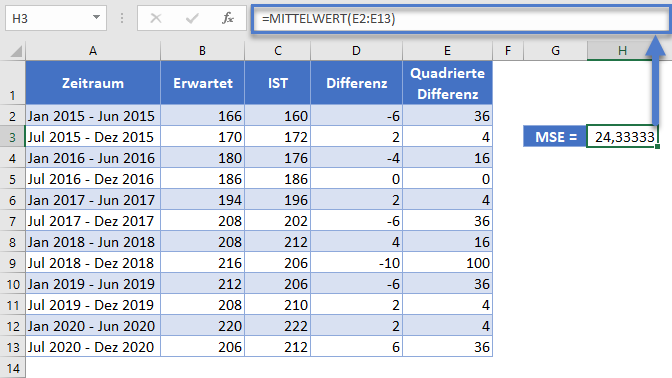Select Erwartet value 180

202,158
